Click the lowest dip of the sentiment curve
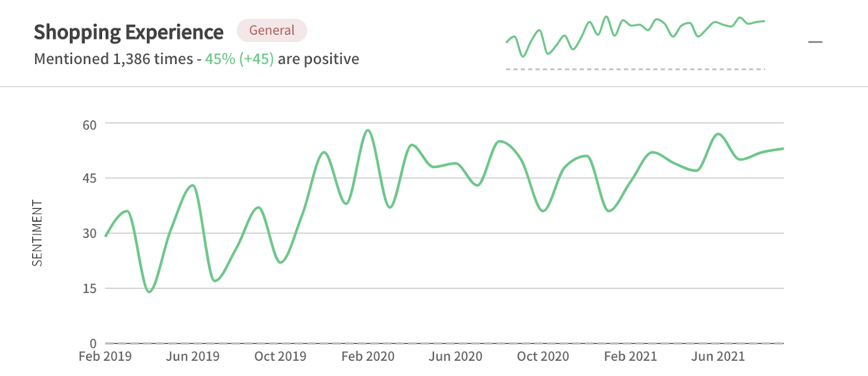 149,291
